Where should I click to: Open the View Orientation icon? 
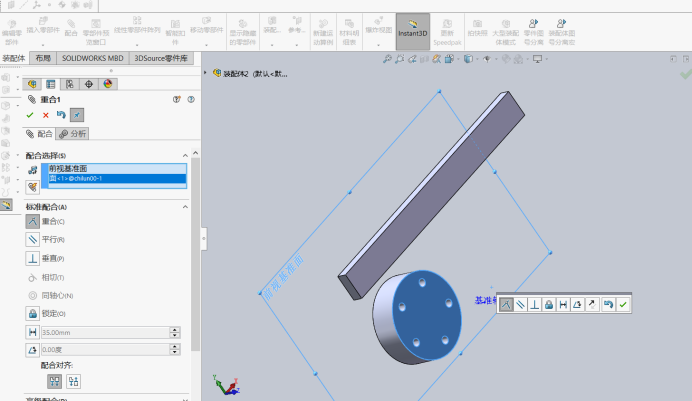pos(449,59)
